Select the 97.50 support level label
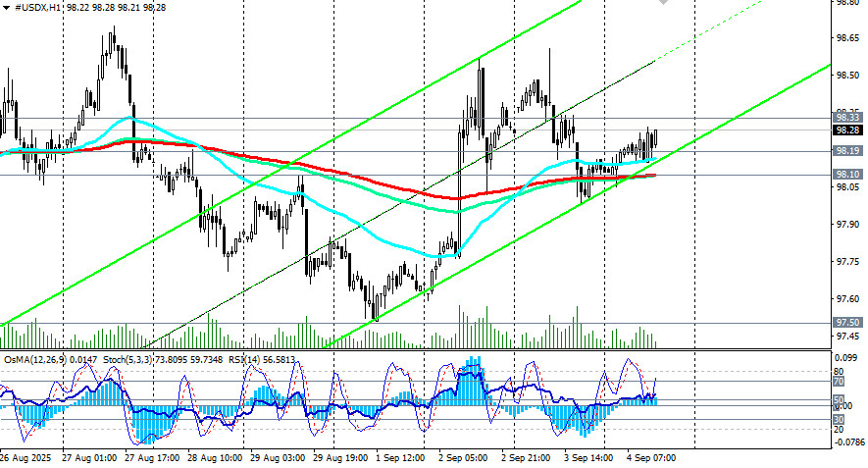The image size is (868, 468). pos(847,323)
